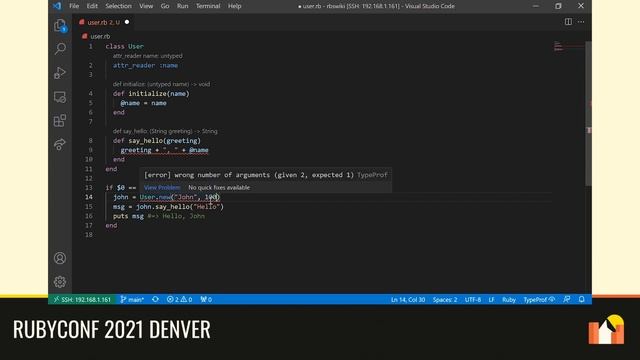Open the Terminal menu
The image size is (640, 360).
(x=208, y=6)
